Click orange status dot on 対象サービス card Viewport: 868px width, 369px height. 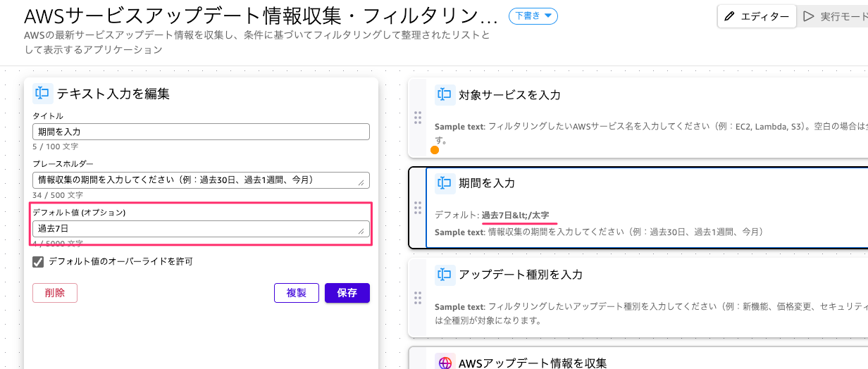(x=435, y=150)
